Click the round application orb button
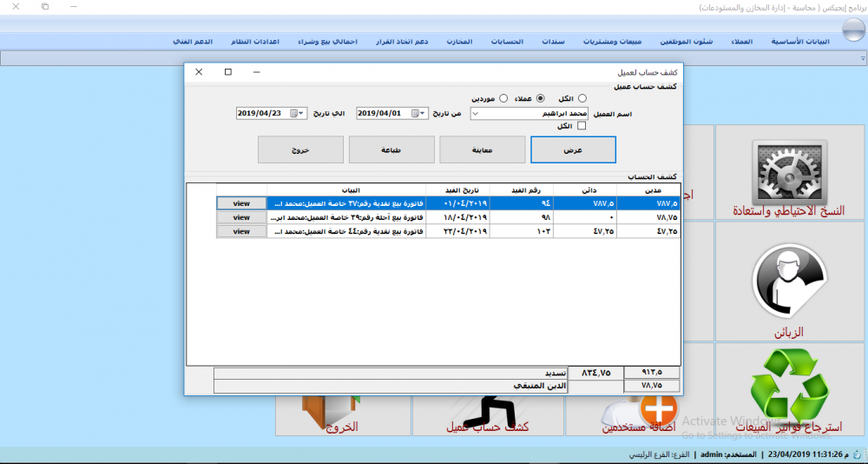The height and width of the screenshot is (464, 868). pos(852,30)
